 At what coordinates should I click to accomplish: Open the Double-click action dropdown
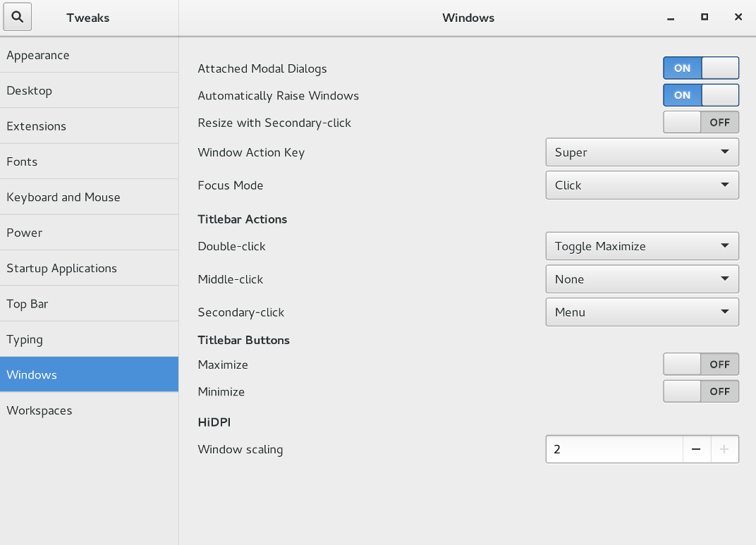coord(642,246)
